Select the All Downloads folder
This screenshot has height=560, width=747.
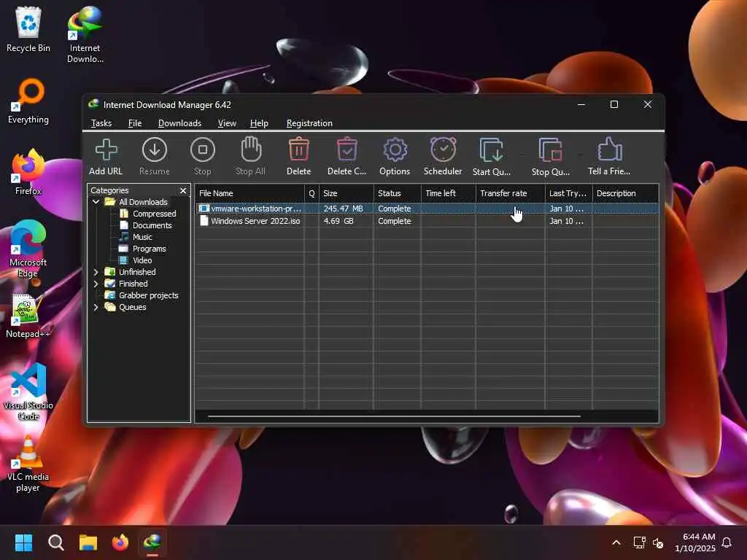143,202
